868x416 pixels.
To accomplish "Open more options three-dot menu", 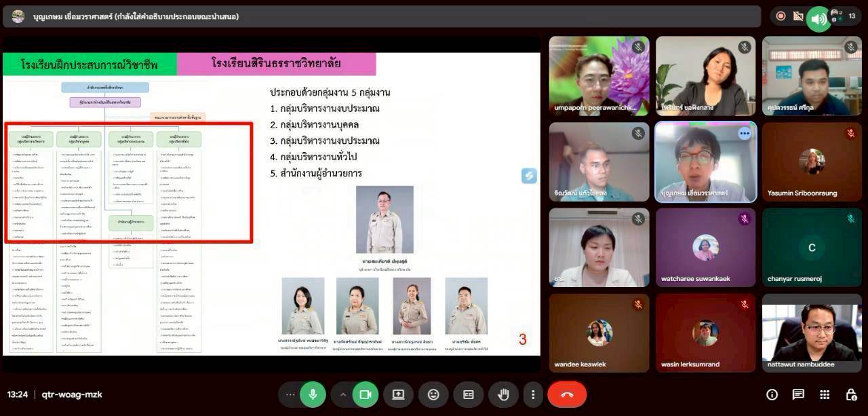I will pyautogui.click(x=534, y=394).
